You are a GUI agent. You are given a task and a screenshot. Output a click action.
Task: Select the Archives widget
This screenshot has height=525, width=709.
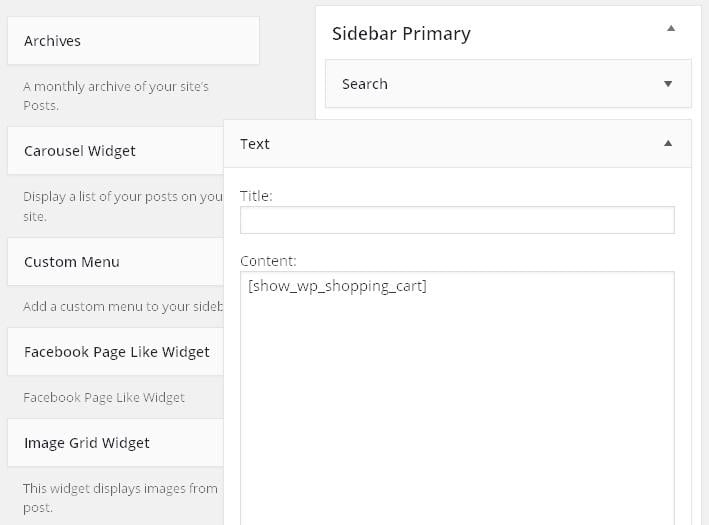(132, 41)
